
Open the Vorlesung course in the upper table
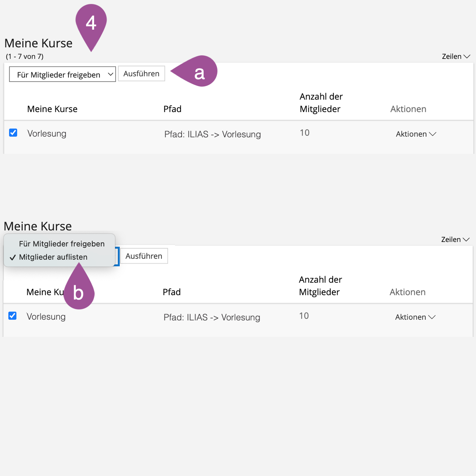point(47,134)
